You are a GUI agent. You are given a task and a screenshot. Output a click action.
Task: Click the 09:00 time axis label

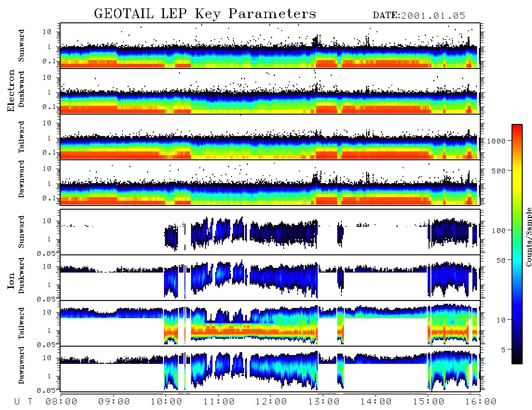coord(114,402)
